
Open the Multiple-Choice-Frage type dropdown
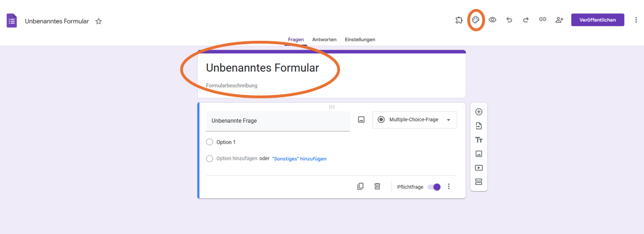415,120
